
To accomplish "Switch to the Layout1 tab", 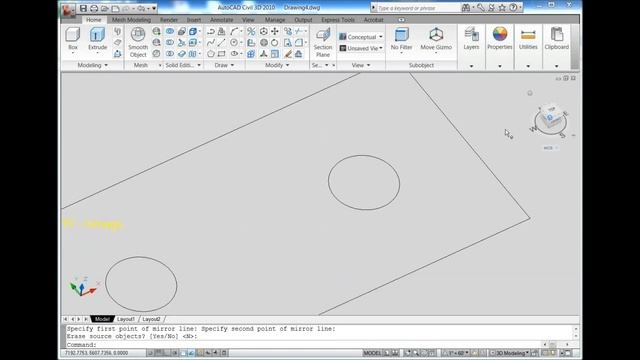I will click(126, 319).
